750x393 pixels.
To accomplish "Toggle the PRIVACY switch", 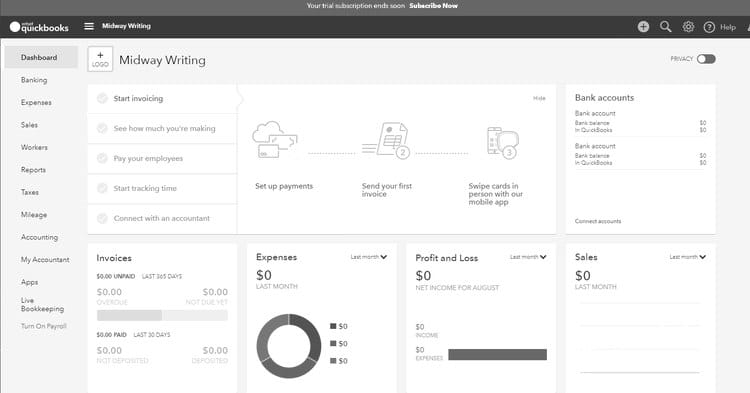I will pos(706,59).
